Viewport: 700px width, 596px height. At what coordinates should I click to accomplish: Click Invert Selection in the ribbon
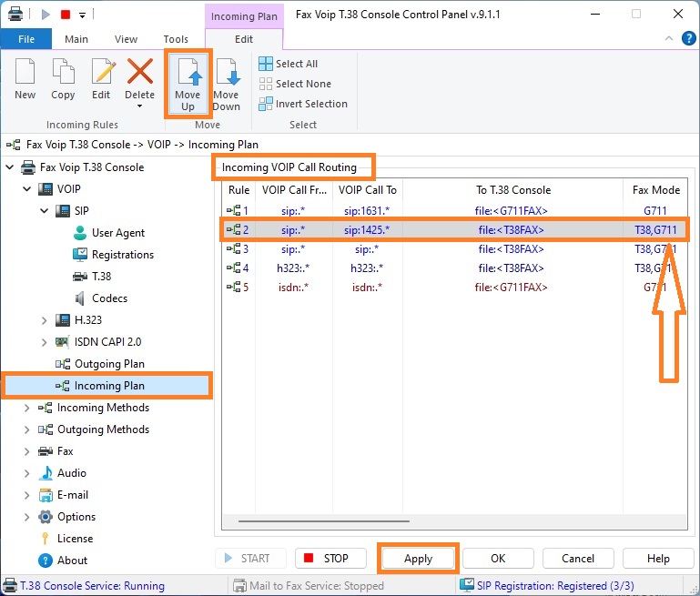click(x=303, y=104)
